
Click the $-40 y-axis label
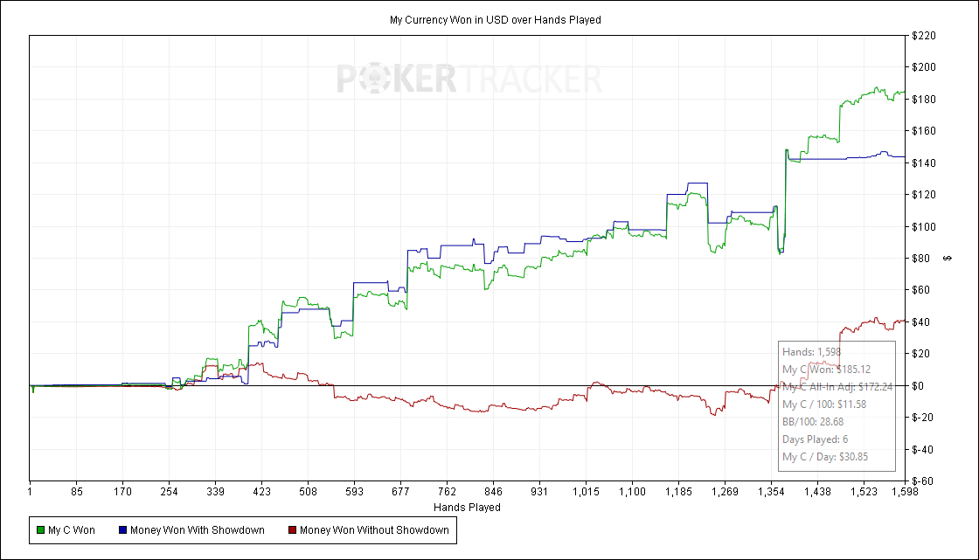coord(922,450)
